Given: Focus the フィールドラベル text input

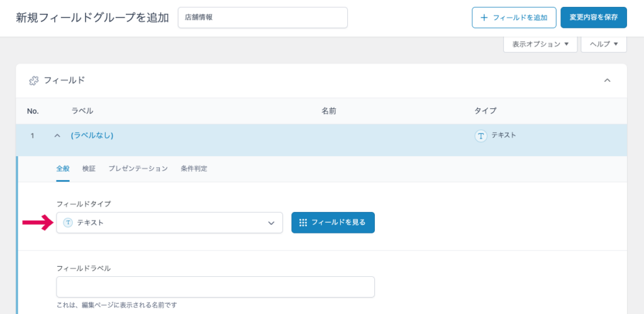Looking at the screenshot, I should coord(215,287).
